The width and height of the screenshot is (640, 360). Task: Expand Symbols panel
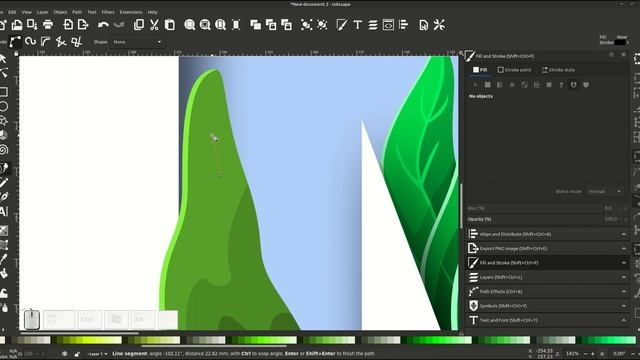click(547, 306)
